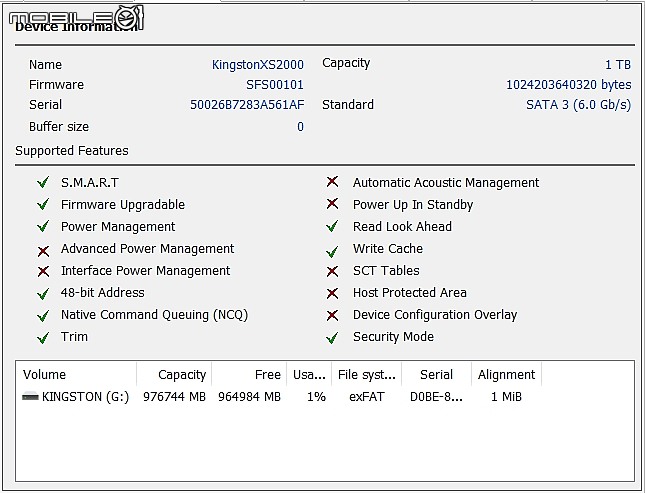645x493 pixels.
Task: Click the Power Up In Standby cross icon
Action: pos(332,203)
